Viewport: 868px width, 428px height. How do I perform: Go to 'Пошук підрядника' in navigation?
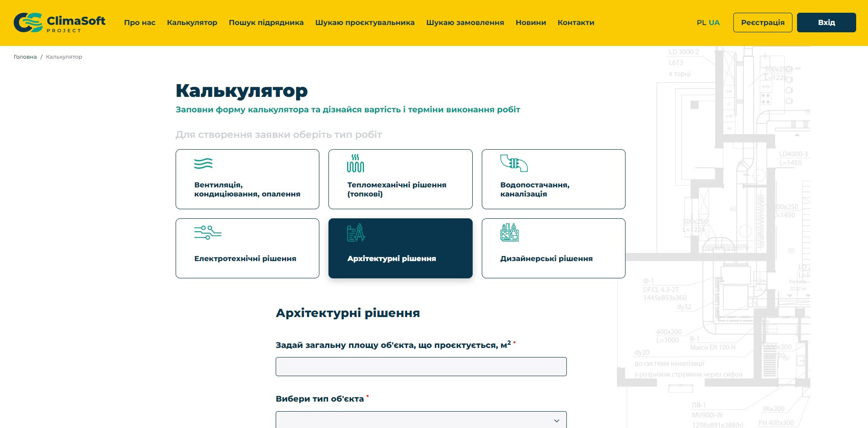pyautogui.click(x=266, y=23)
